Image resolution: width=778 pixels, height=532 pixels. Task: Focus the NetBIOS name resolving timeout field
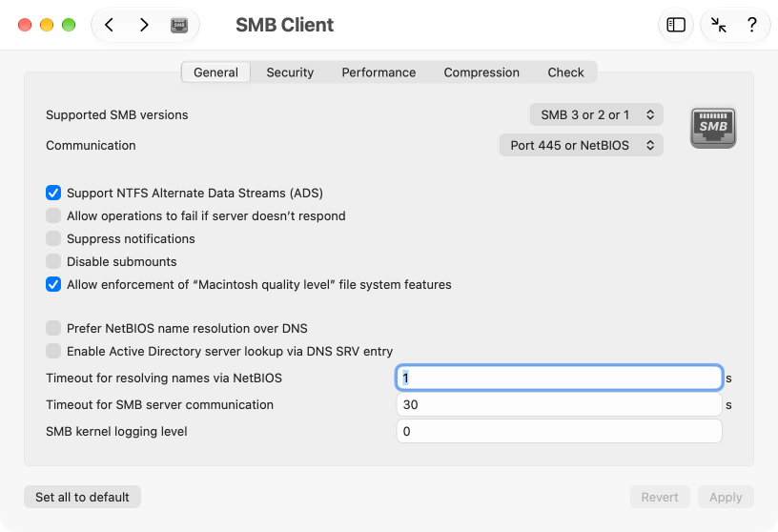pos(559,378)
